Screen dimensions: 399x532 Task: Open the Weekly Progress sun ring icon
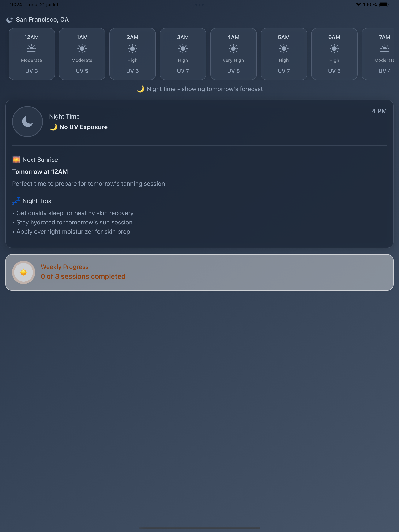point(24,272)
